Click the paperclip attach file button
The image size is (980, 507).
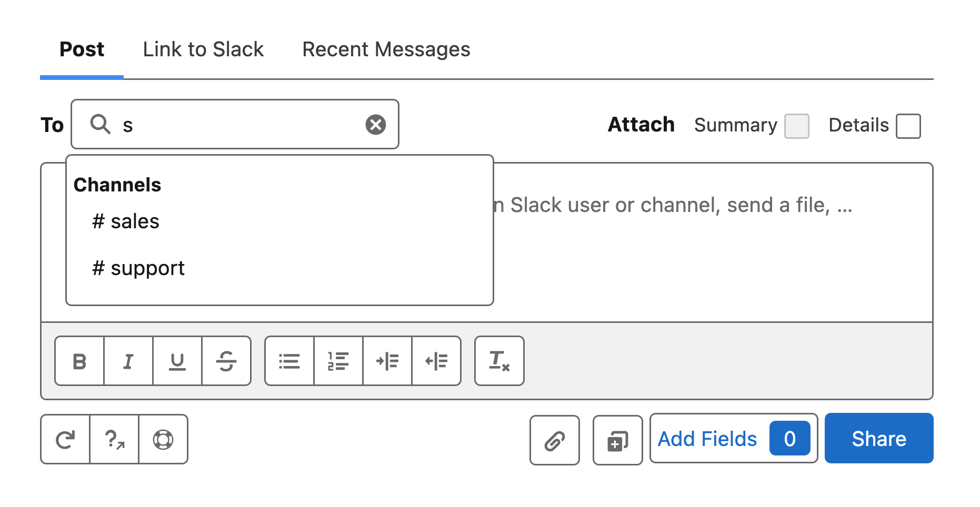[x=555, y=441]
